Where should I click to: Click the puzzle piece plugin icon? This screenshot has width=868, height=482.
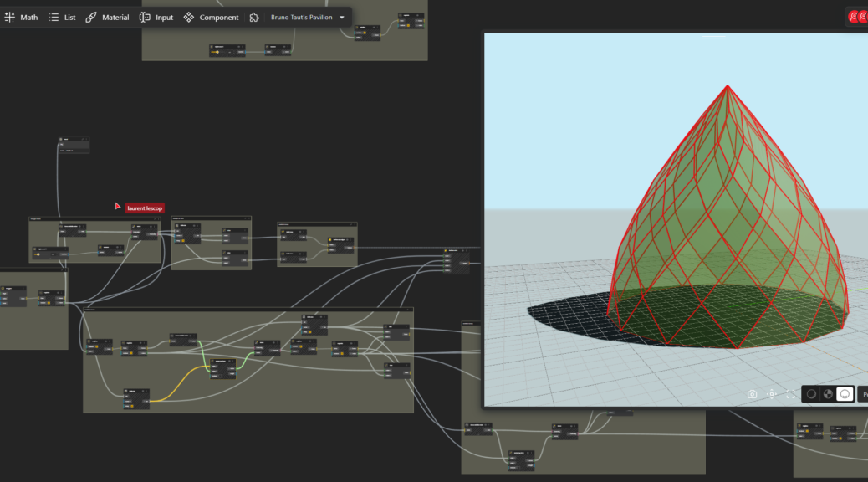point(254,17)
